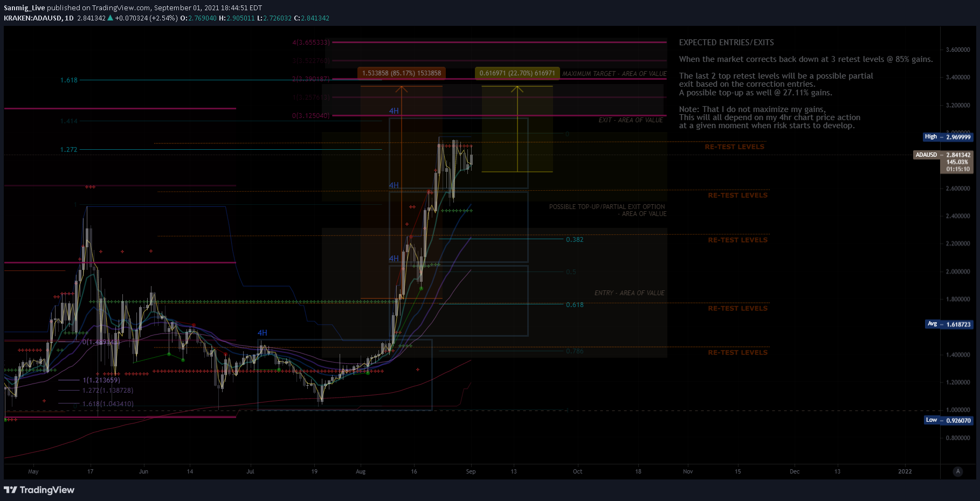Click the 01:15:10 bar countdown timer
This screenshot has height=501, width=980.
[x=958, y=169]
